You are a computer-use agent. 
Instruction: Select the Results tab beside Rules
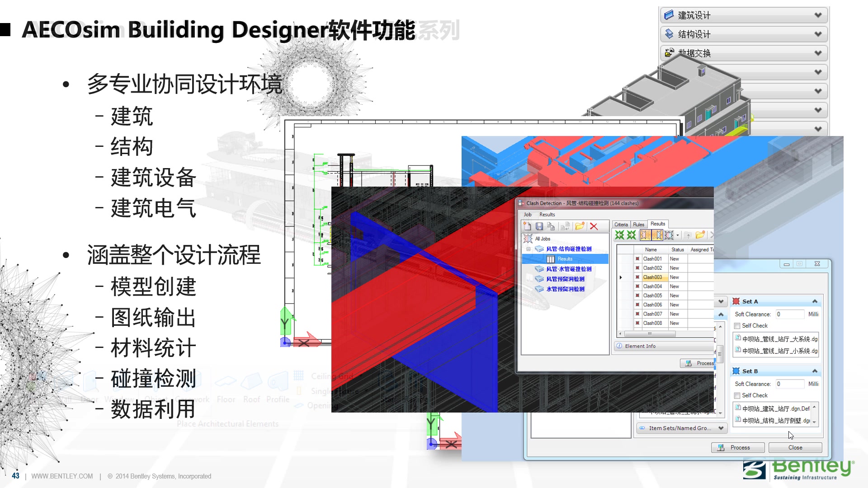[658, 224]
